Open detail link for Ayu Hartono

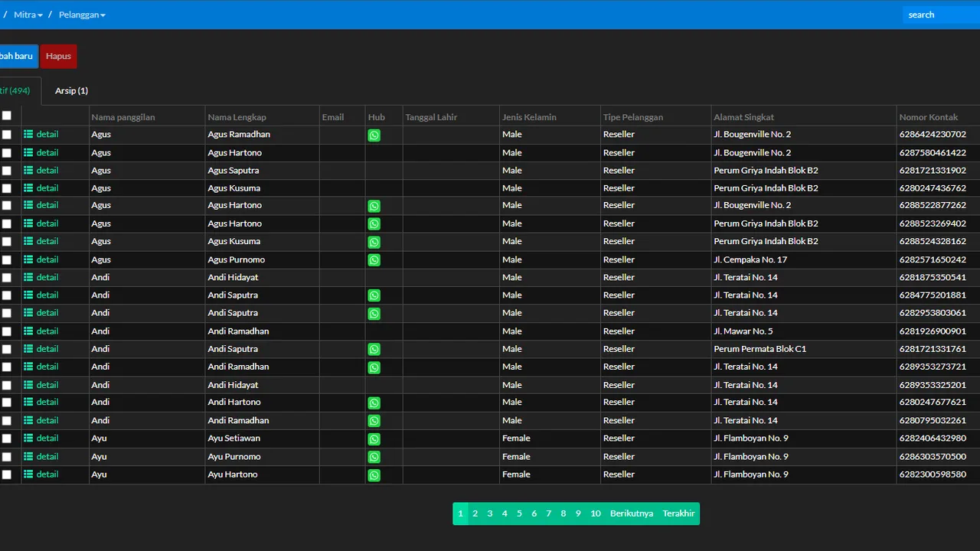(47, 474)
